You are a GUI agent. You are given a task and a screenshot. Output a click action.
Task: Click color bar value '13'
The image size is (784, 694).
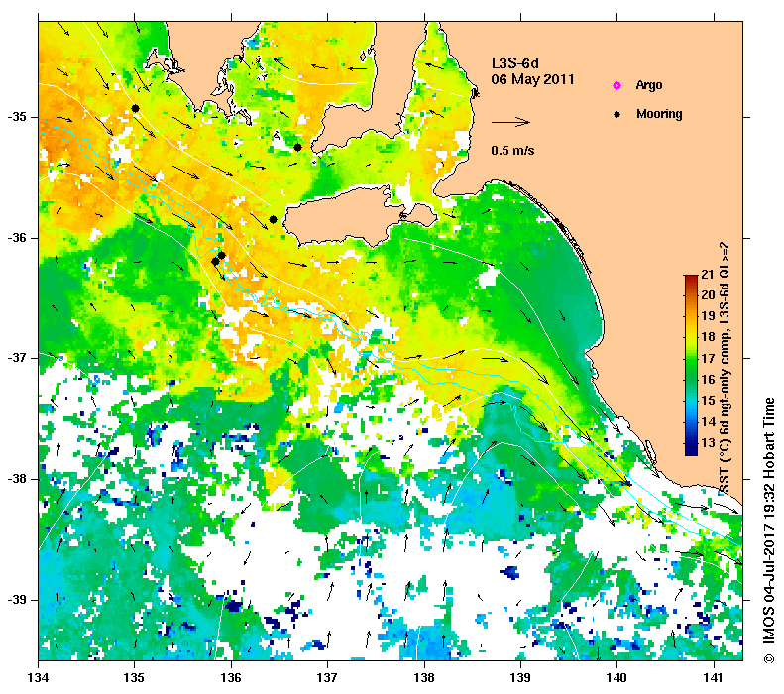pyautogui.click(x=708, y=443)
